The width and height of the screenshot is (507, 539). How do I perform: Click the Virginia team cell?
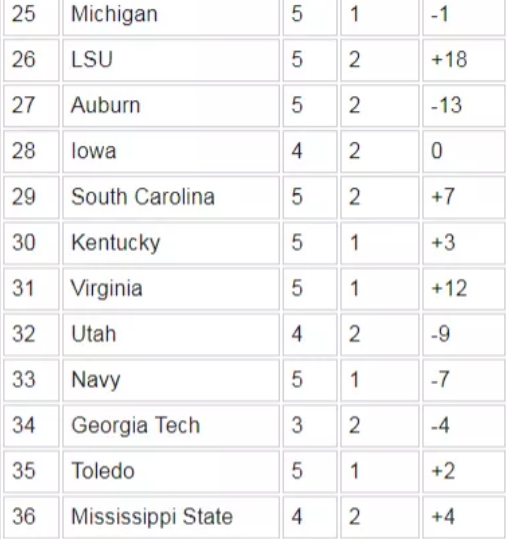point(171,289)
